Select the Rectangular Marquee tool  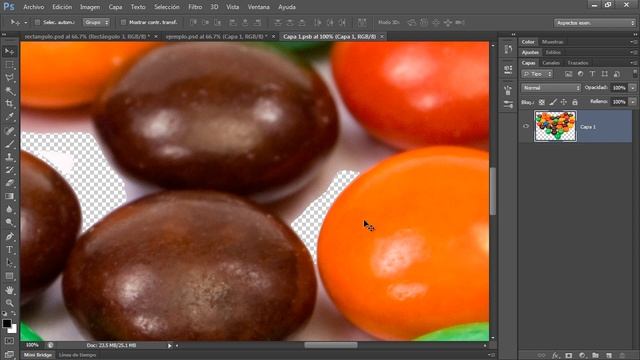pos(9,65)
